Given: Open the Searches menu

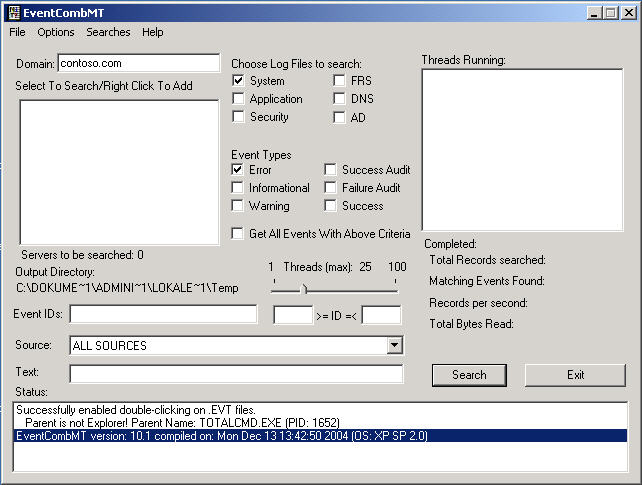Looking at the screenshot, I should point(108,32).
